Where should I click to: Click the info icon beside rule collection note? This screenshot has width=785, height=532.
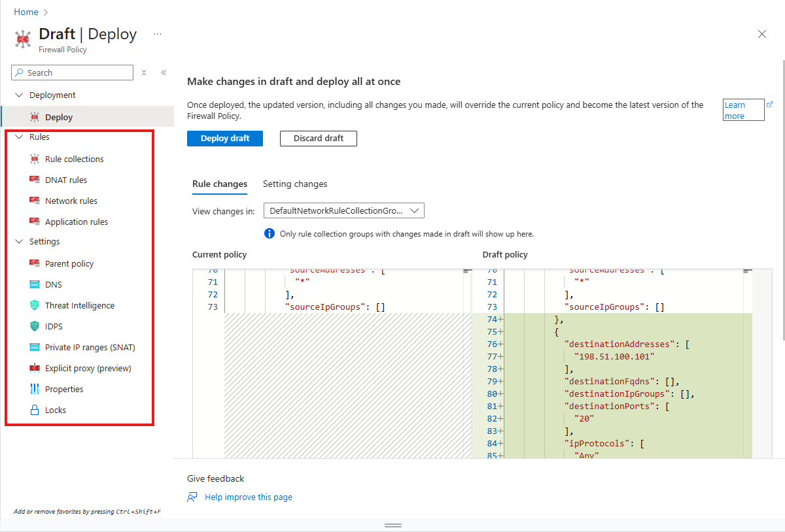pos(269,233)
